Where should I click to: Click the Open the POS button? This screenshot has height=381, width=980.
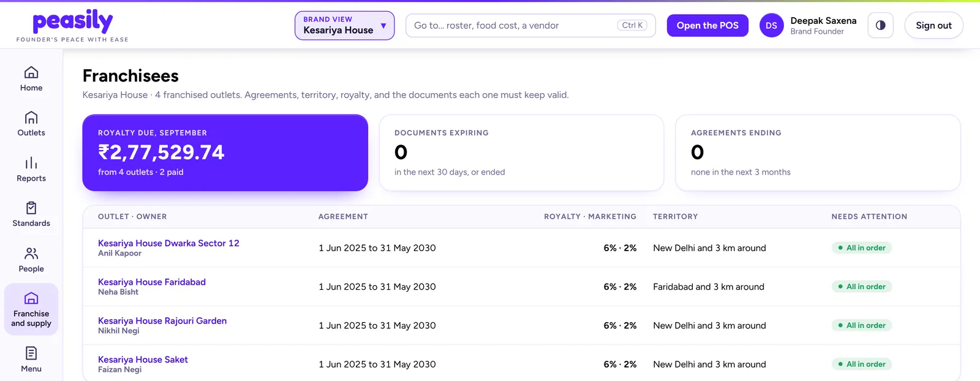coord(707,26)
